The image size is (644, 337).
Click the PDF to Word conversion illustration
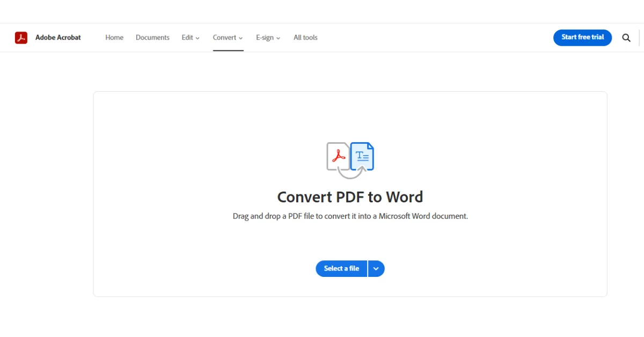[350, 160]
